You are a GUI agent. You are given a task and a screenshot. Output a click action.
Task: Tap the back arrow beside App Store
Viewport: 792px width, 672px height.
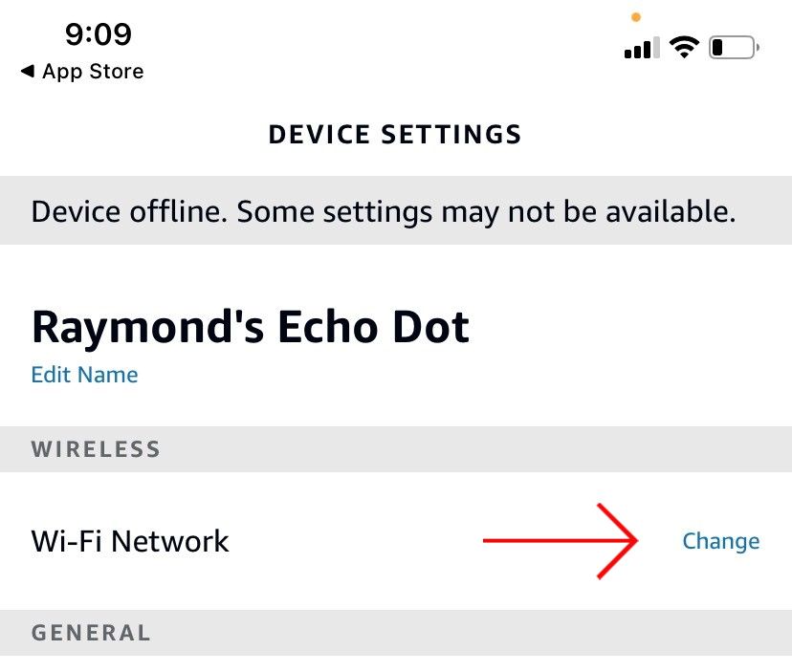coord(27,72)
